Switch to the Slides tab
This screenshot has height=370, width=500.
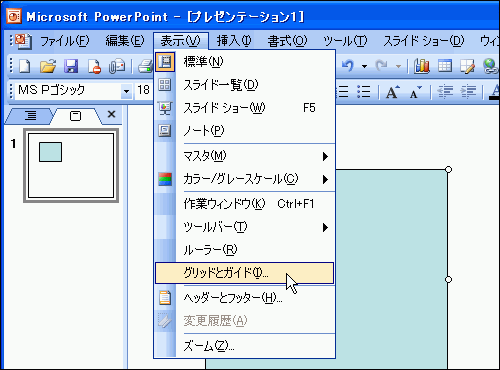[75, 116]
